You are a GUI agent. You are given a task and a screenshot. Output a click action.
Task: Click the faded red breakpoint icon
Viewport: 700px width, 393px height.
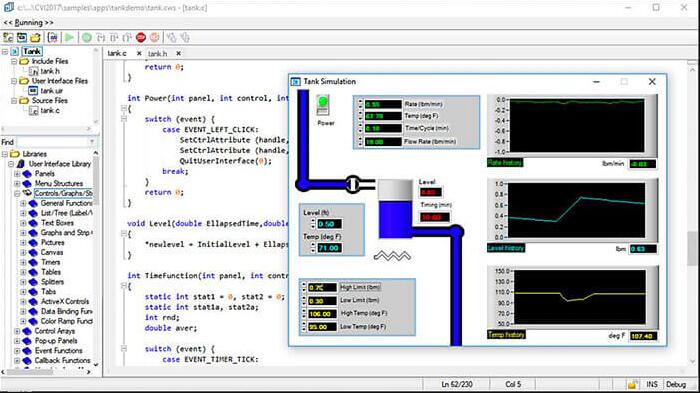(154, 38)
